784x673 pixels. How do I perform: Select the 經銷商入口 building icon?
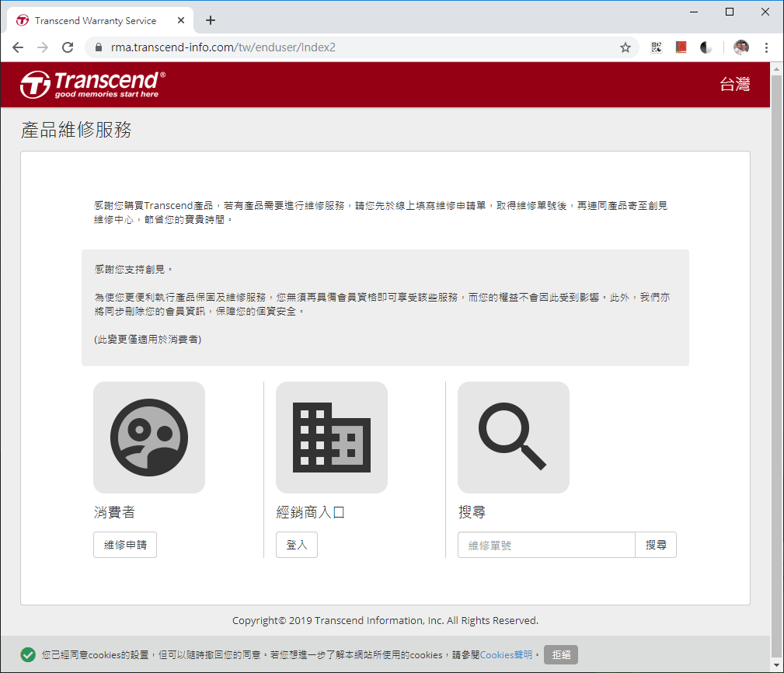tap(331, 437)
